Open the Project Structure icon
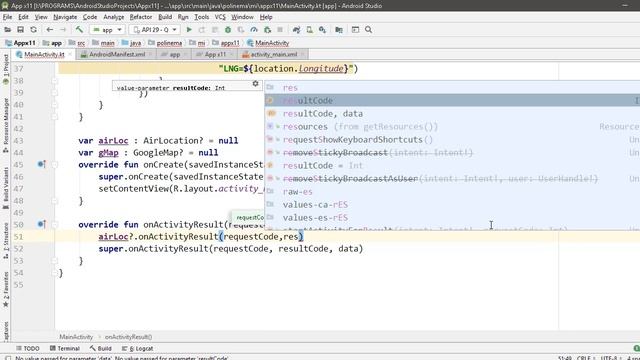The height and width of the screenshot is (360, 640). coord(339,30)
